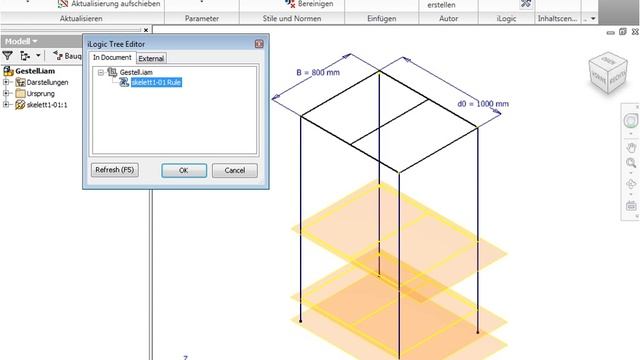
Task: Expand the skelett1-01:1 node
Action: 6,105
